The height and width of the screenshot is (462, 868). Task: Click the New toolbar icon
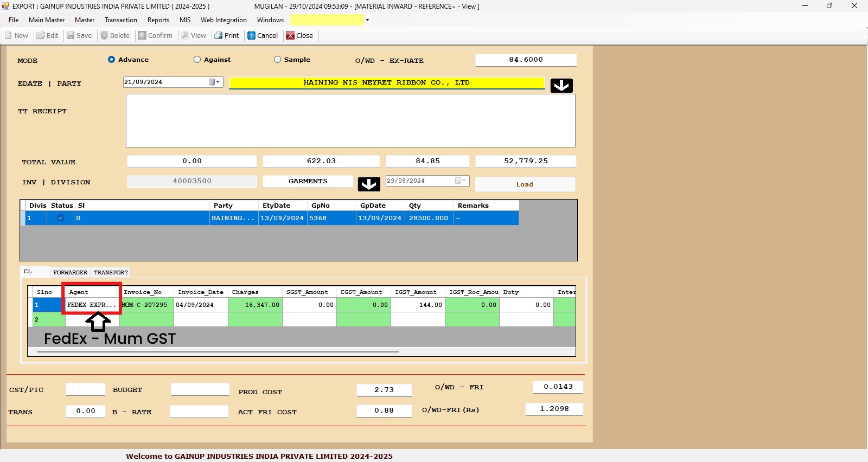click(9, 36)
